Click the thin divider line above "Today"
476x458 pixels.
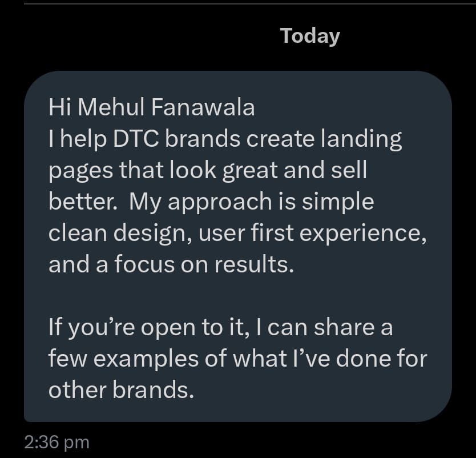(238, 3)
